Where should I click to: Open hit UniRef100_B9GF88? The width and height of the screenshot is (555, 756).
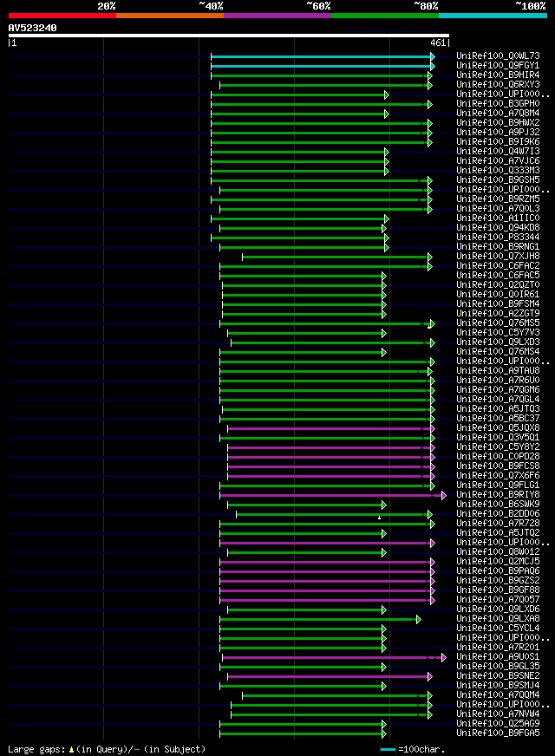(498, 590)
